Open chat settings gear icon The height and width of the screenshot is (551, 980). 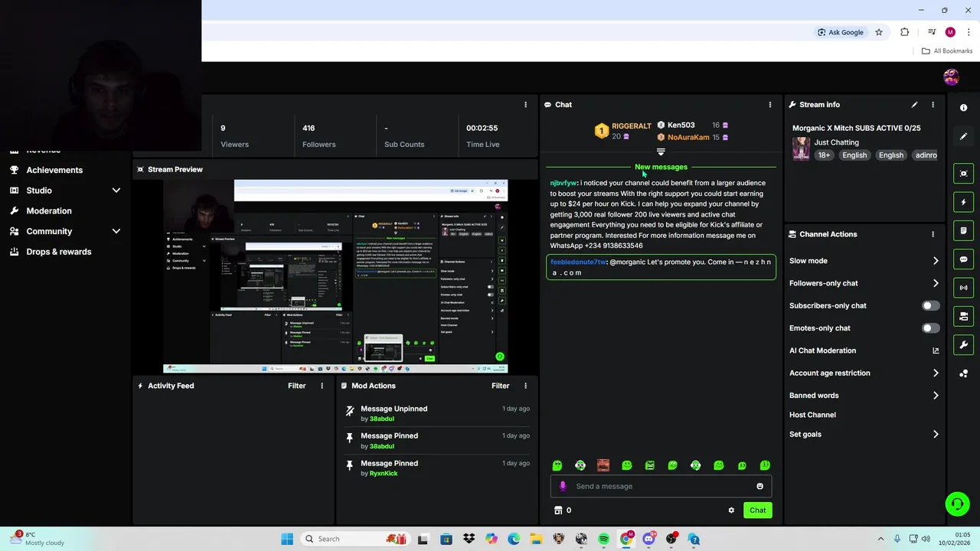click(731, 510)
